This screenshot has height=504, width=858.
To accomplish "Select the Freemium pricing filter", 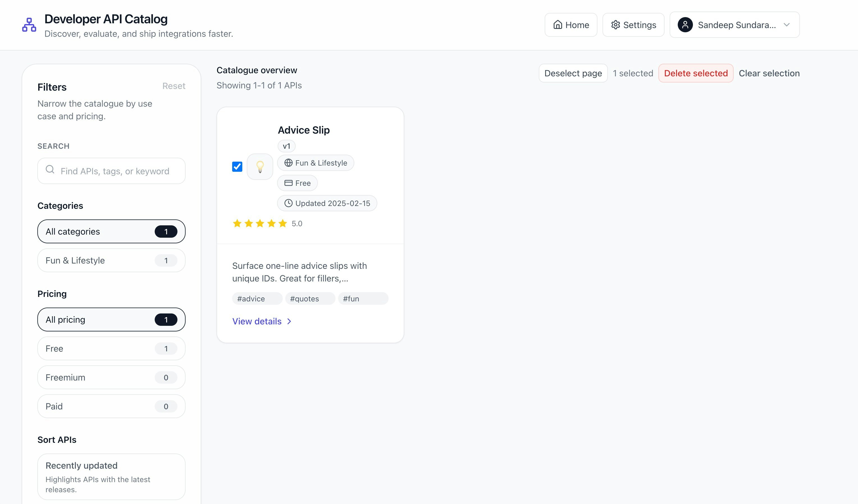I will tap(111, 377).
